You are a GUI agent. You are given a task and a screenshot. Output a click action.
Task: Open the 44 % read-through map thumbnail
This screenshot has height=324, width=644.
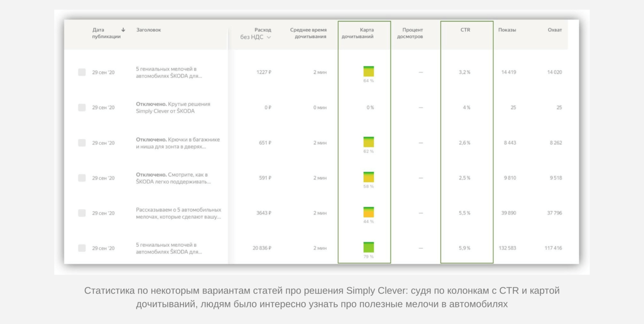coord(369,212)
